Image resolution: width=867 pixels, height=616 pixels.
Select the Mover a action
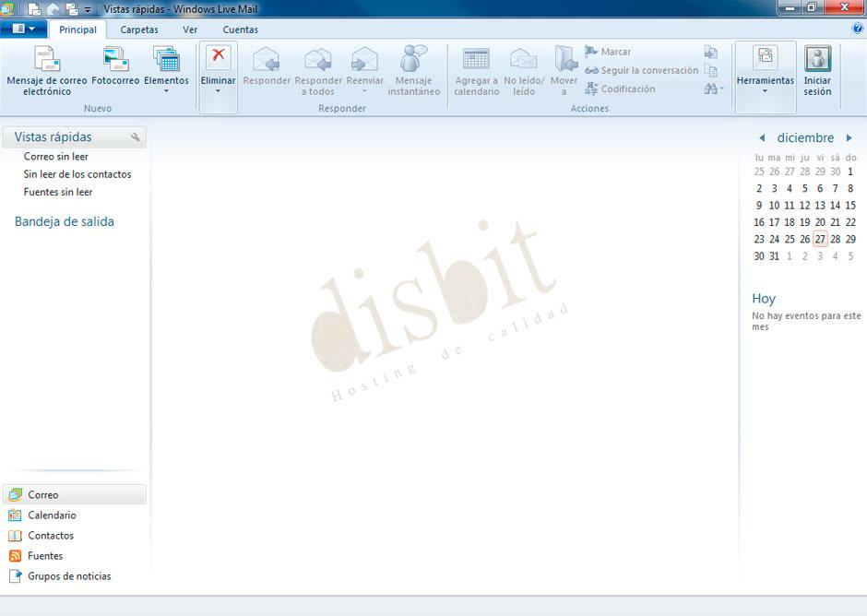(x=563, y=69)
